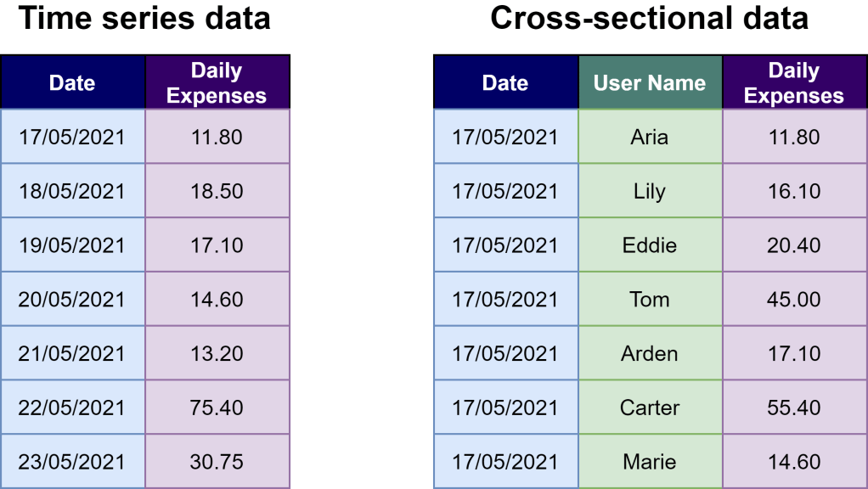868x489 pixels.
Task: Select the Arden user name cell
Action: (x=650, y=353)
